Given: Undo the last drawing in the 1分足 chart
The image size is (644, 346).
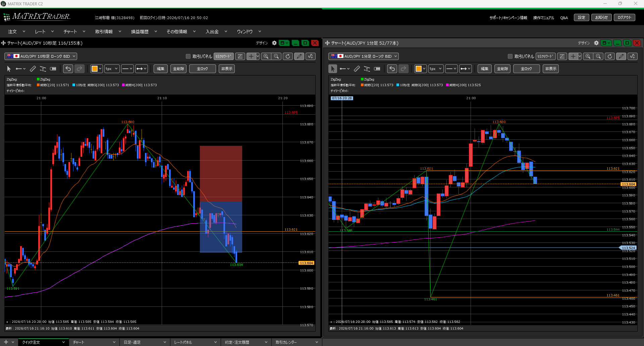Looking at the screenshot, I should (x=392, y=69).
